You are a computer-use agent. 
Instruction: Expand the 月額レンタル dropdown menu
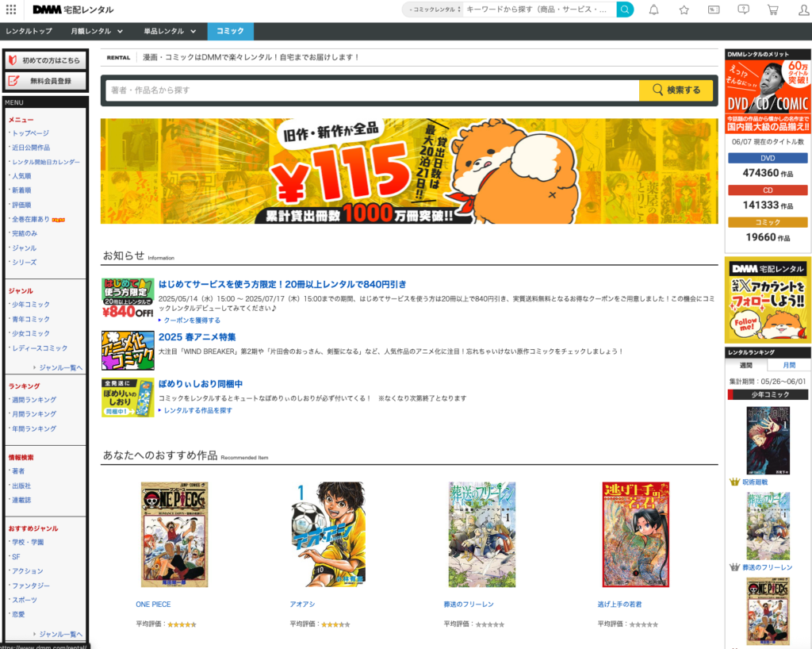96,31
